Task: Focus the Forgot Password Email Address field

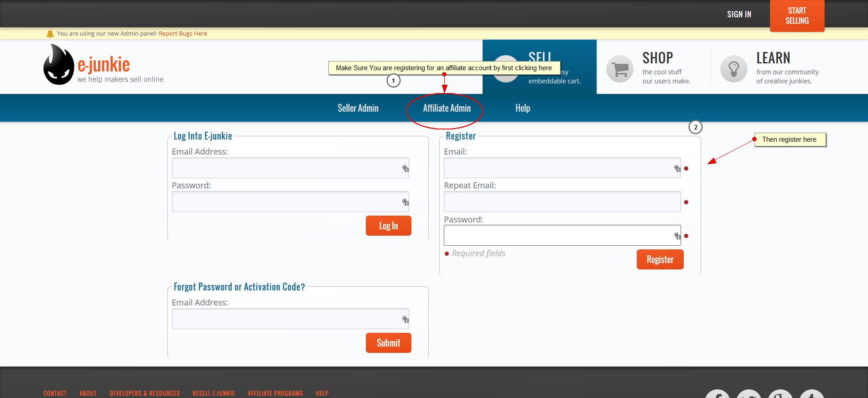Action: (290, 319)
